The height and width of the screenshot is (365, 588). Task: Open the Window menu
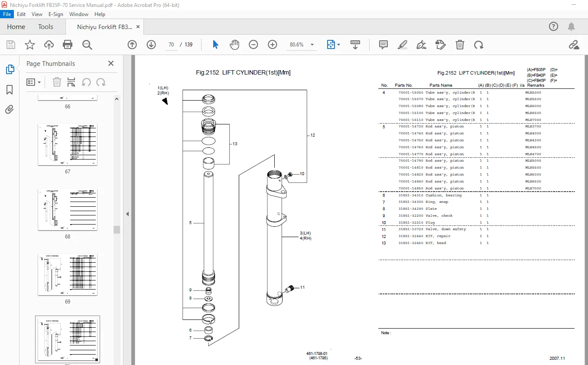click(x=79, y=14)
